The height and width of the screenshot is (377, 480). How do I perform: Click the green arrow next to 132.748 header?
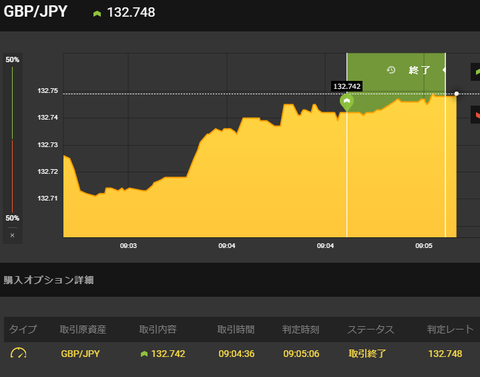(x=97, y=14)
